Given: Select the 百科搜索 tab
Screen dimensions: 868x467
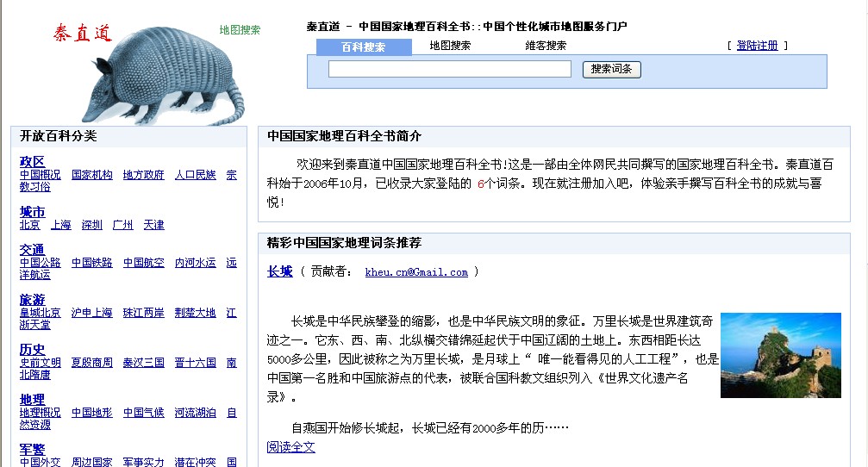Looking at the screenshot, I should (364, 47).
